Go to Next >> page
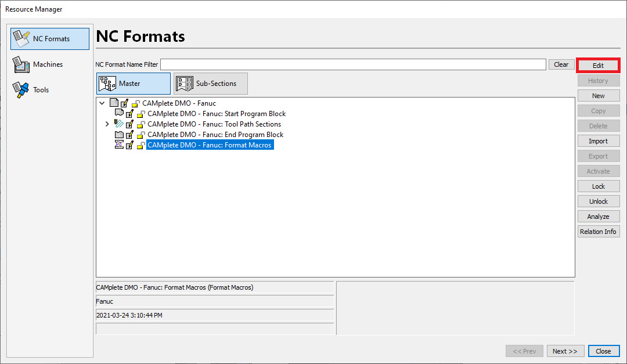 click(x=565, y=351)
